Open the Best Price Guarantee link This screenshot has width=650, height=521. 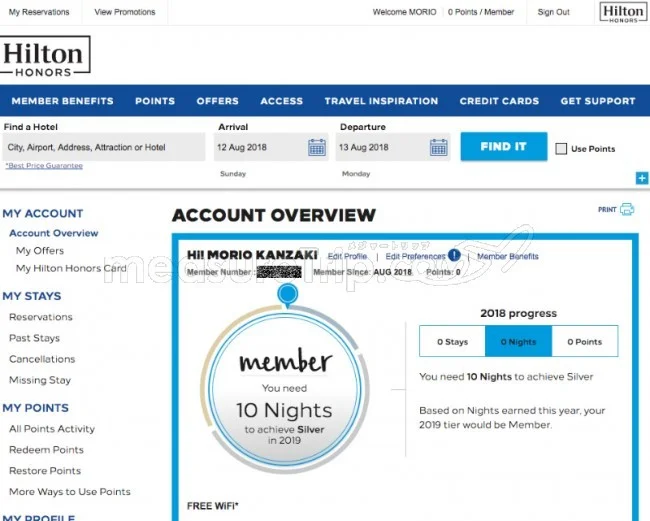point(44,165)
